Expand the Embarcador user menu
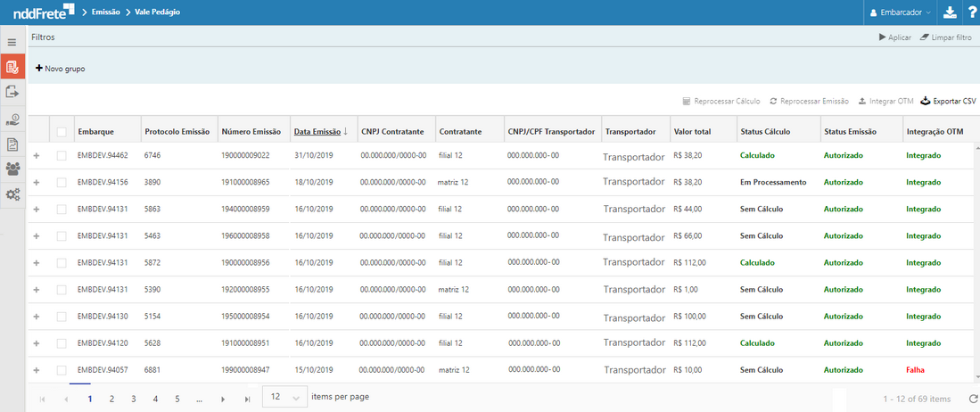The image size is (980, 412). click(x=901, y=12)
